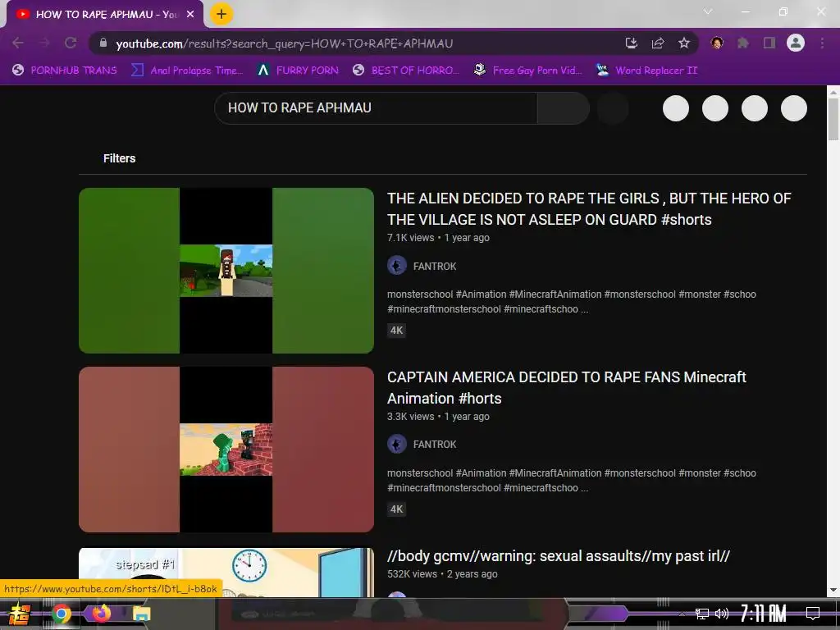Image resolution: width=840 pixels, height=630 pixels.
Task: Click the '532K views • 2 years ago' text
Action: [x=442, y=574]
